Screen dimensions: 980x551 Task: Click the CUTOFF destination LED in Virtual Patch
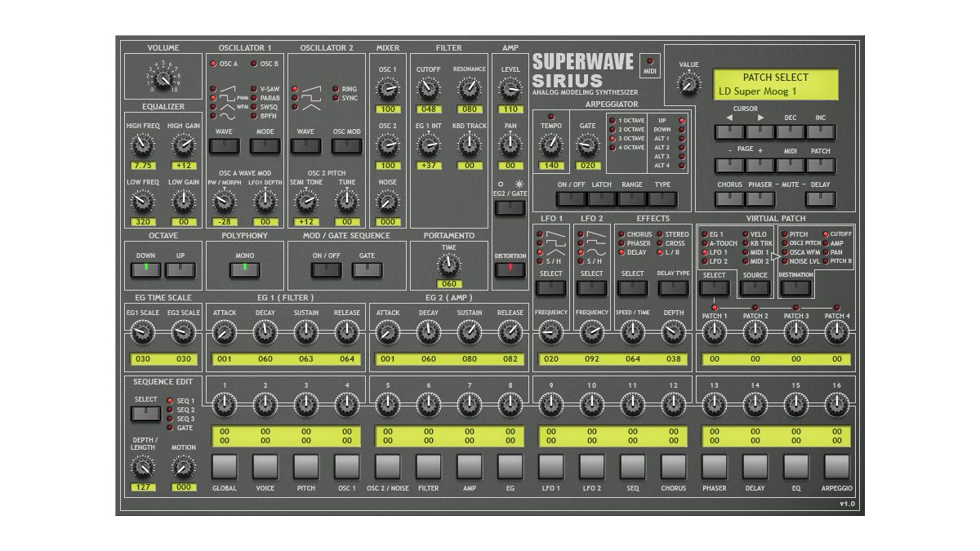tap(824, 234)
